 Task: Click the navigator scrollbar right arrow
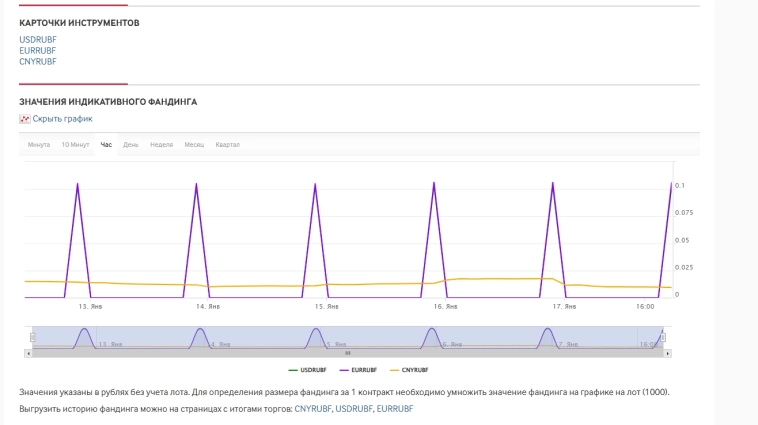click(668, 353)
